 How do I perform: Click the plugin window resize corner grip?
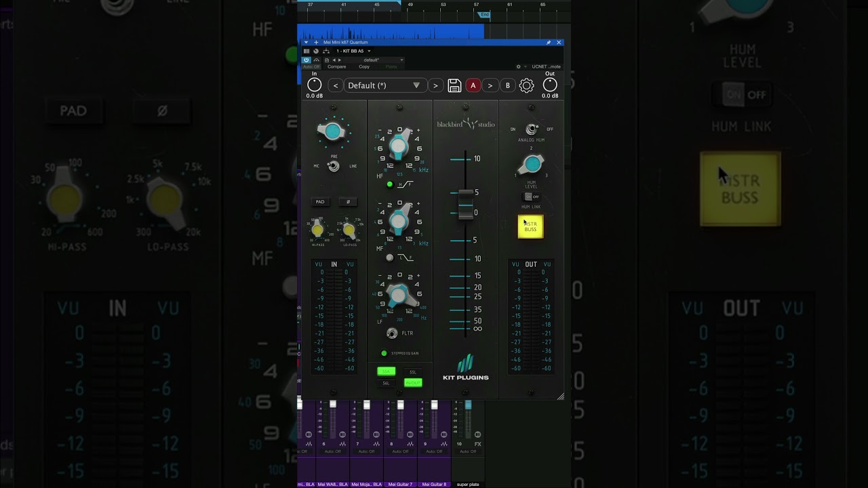(x=560, y=396)
